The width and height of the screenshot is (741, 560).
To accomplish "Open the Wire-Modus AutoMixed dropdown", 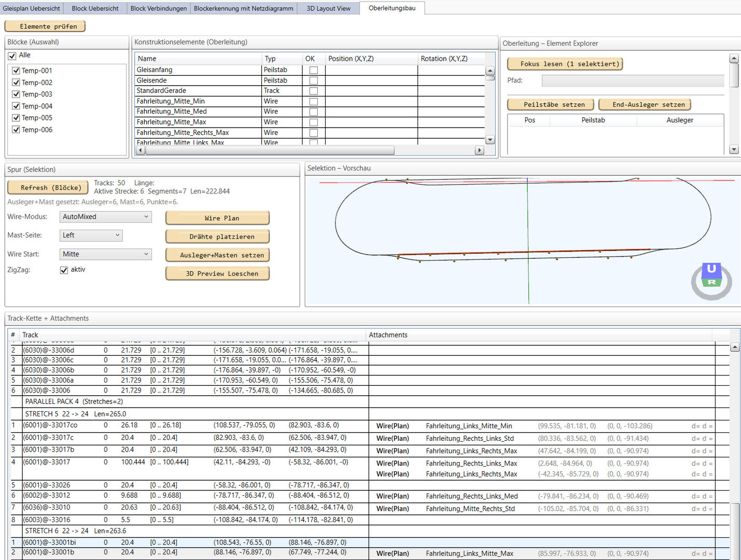I will [x=105, y=217].
